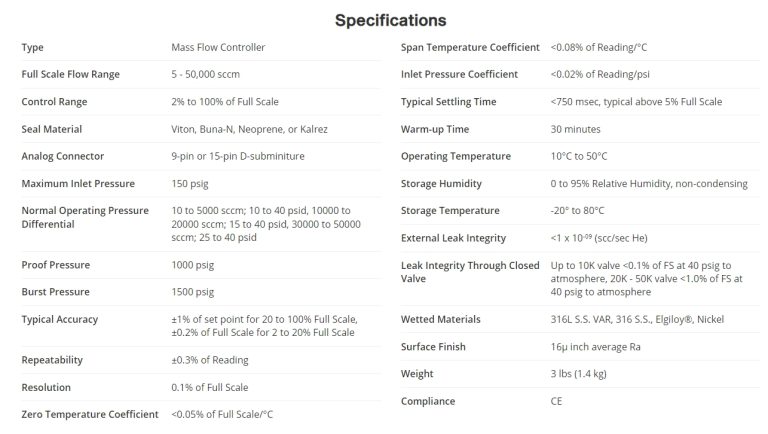
Task: Select the Seal Material label
Action: (x=52, y=129)
